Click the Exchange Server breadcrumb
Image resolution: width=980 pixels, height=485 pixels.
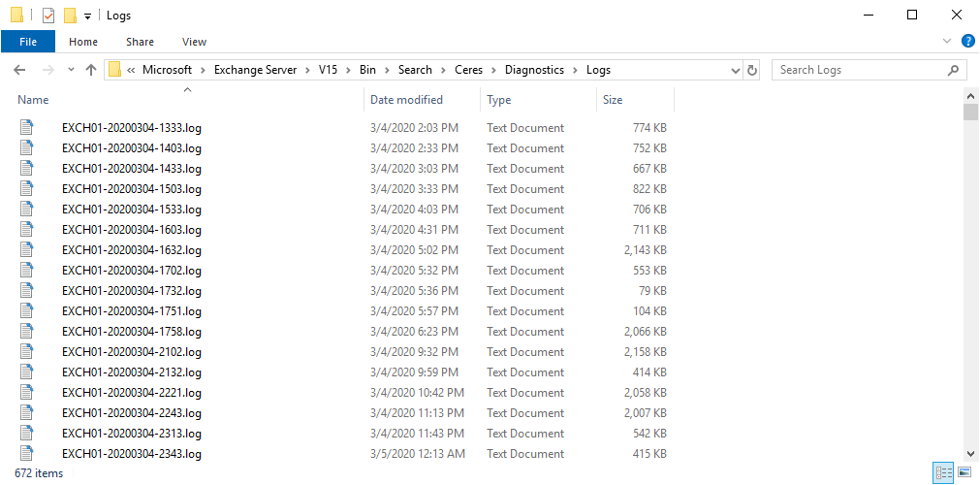click(x=255, y=70)
